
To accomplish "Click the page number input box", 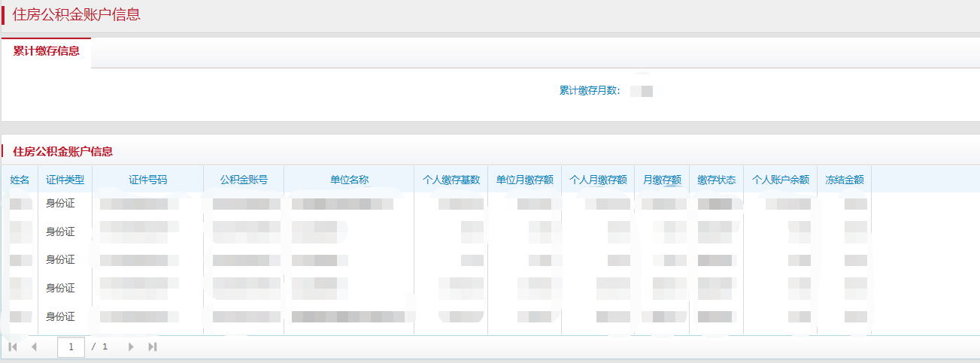I will [x=71, y=346].
